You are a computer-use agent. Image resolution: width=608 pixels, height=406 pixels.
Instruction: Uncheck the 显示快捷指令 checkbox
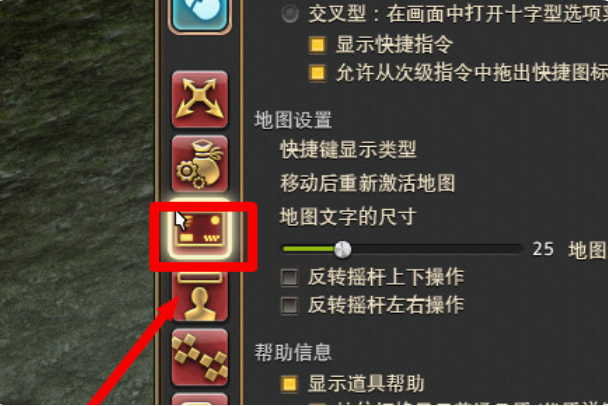[x=317, y=44]
